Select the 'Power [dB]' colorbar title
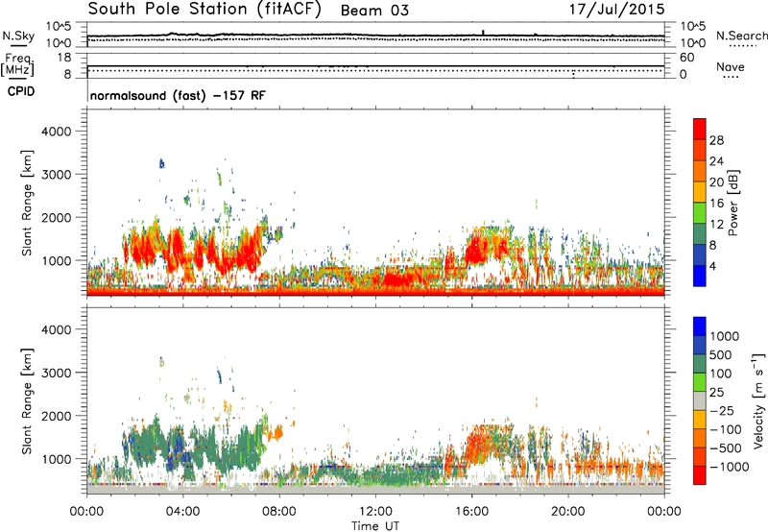Image resolution: width=768 pixels, height=532 pixels. [732, 203]
